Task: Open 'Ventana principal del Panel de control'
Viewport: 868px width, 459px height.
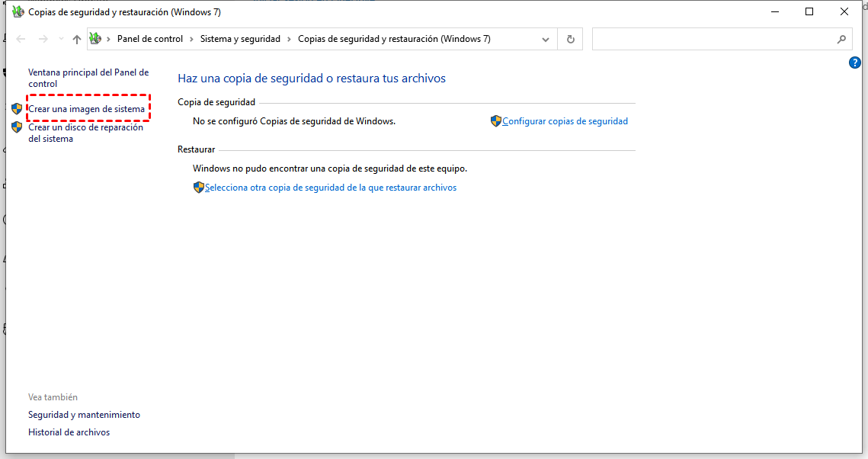Action: [88, 78]
